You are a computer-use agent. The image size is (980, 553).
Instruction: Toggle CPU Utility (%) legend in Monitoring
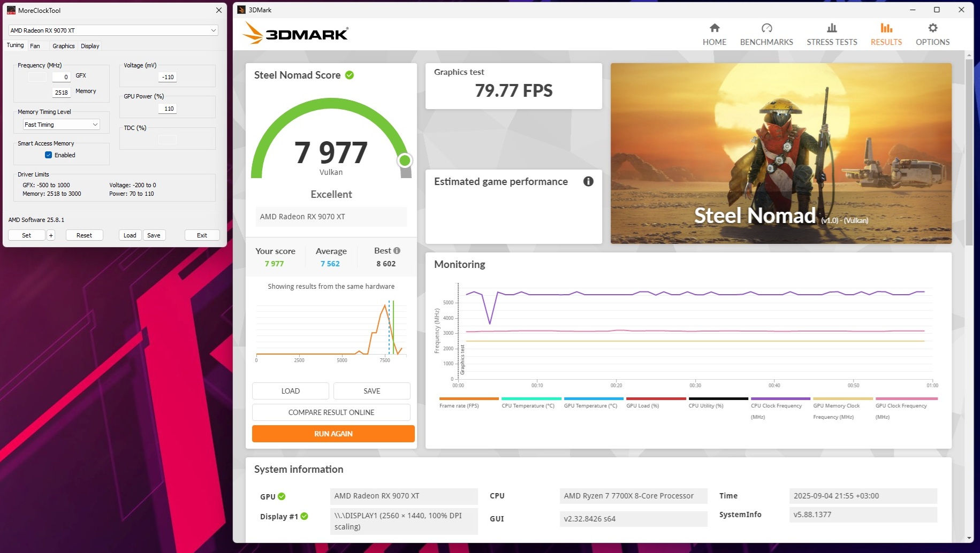(718, 403)
